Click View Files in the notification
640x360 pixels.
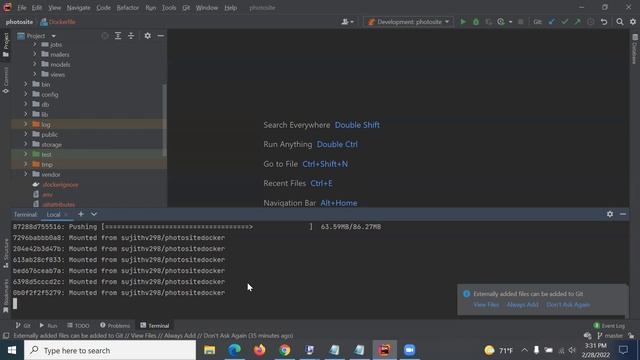486,305
